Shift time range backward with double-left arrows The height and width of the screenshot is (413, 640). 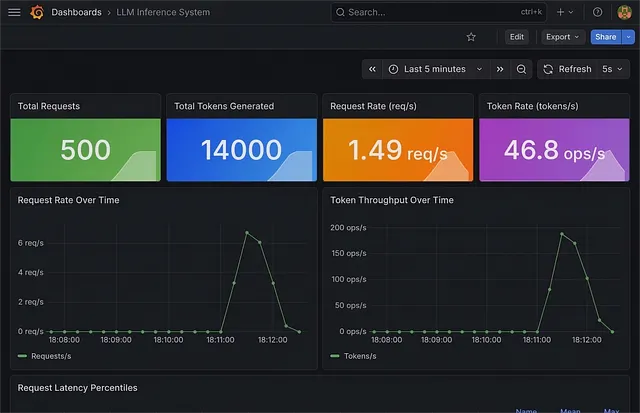[372, 69]
